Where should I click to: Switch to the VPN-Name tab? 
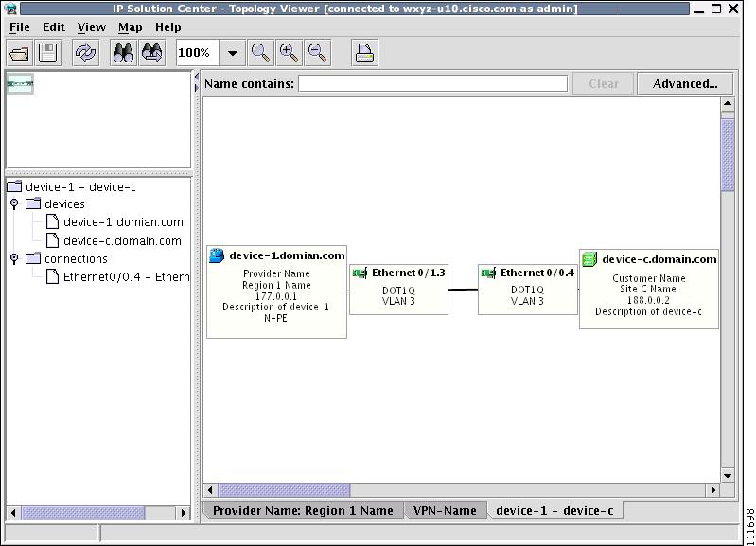445,510
